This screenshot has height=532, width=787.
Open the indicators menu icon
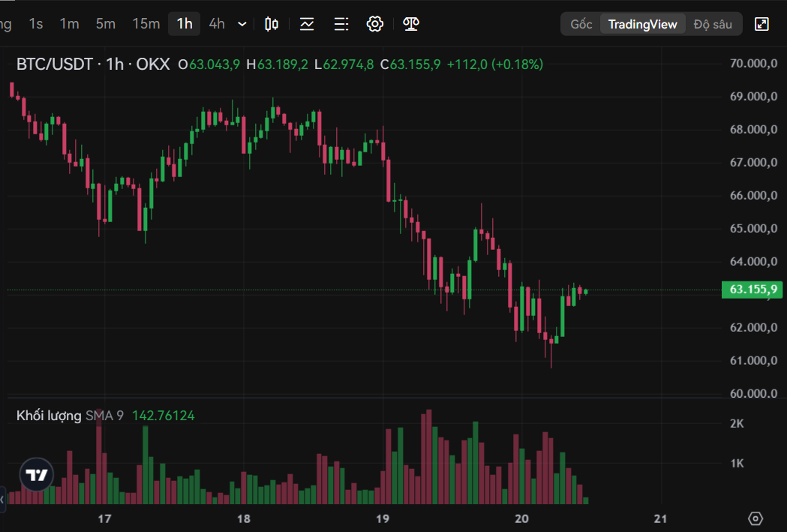(x=307, y=23)
